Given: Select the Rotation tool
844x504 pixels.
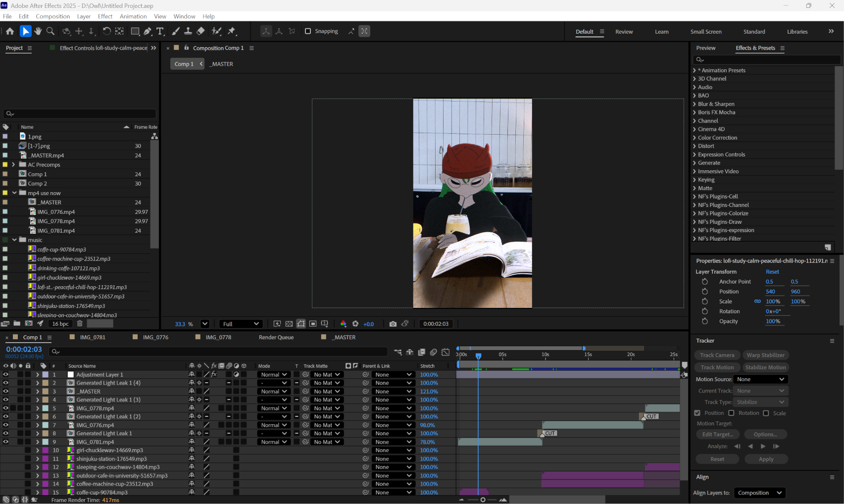Looking at the screenshot, I should [x=106, y=31].
